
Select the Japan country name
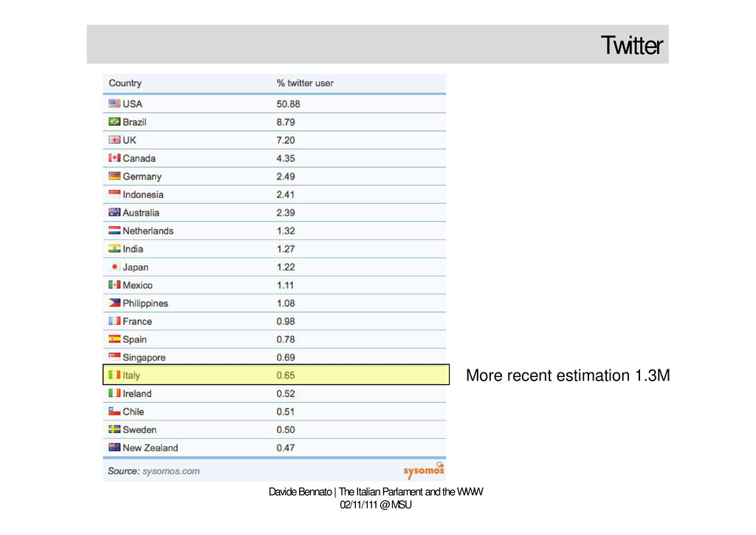click(x=136, y=267)
